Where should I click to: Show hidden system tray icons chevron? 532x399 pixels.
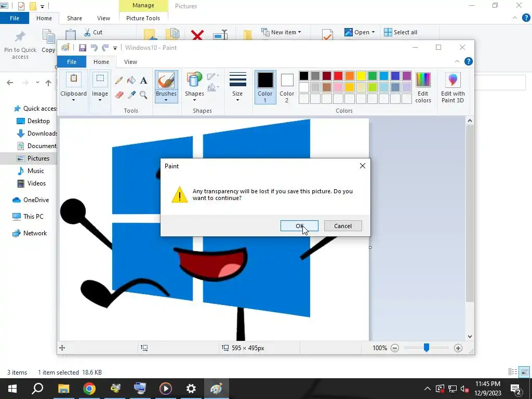(x=428, y=389)
